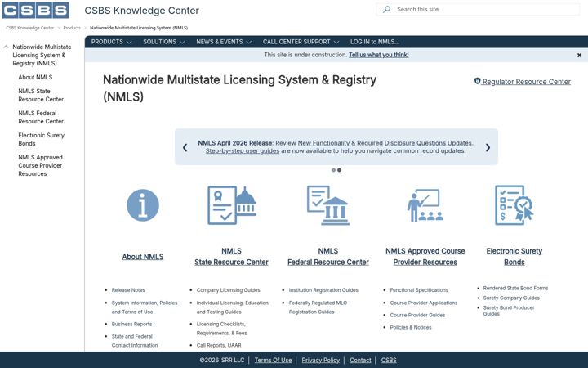Select the first carousel dot
Screen dimensions: 588x368
(x=333, y=170)
